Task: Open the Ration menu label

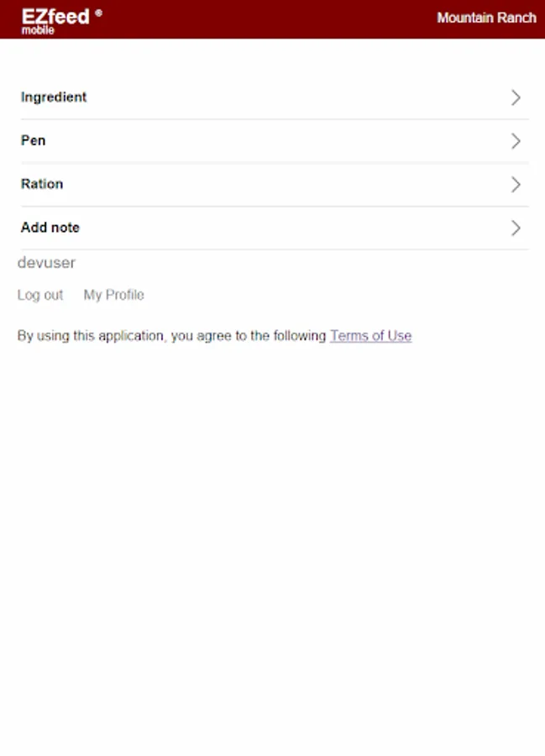Action: 42,184
